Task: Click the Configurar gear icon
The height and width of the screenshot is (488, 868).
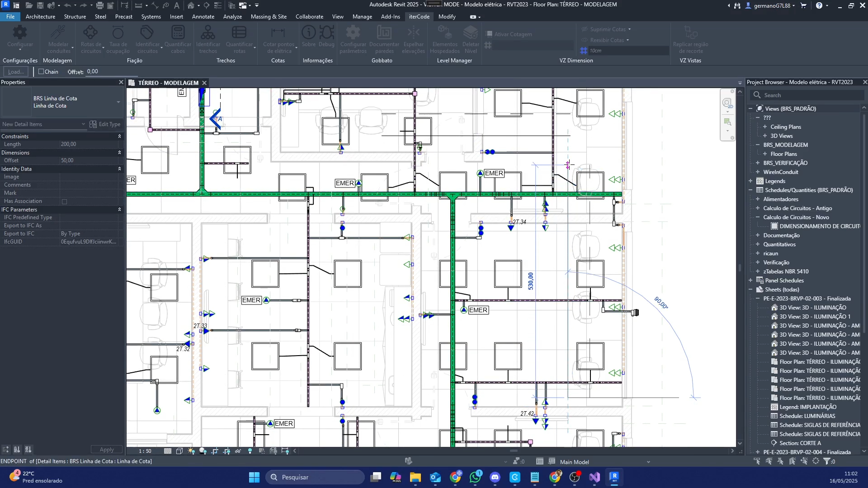Action: [x=20, y=33]
